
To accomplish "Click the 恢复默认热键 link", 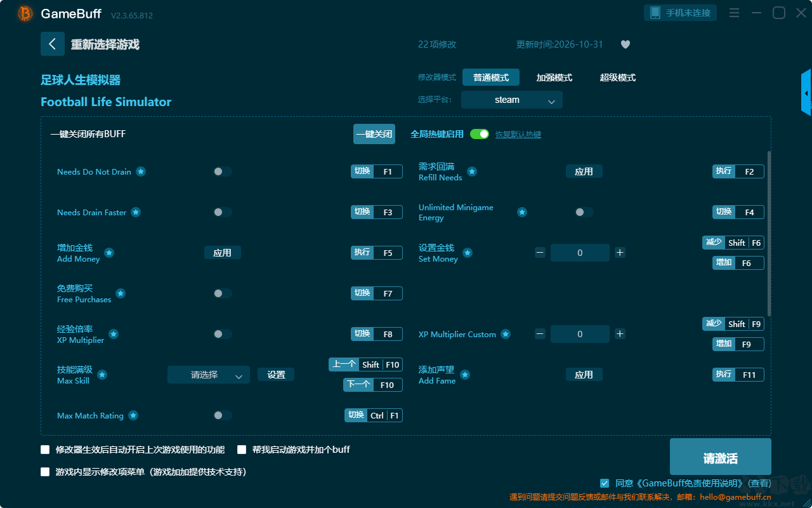I will pyautogui.click(x=518, y=135).
